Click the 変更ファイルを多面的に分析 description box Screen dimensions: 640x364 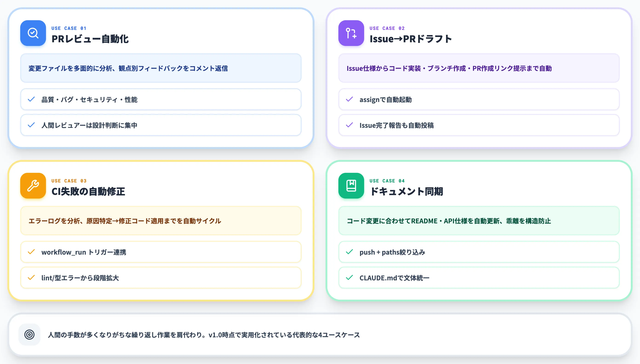(161, 68)
